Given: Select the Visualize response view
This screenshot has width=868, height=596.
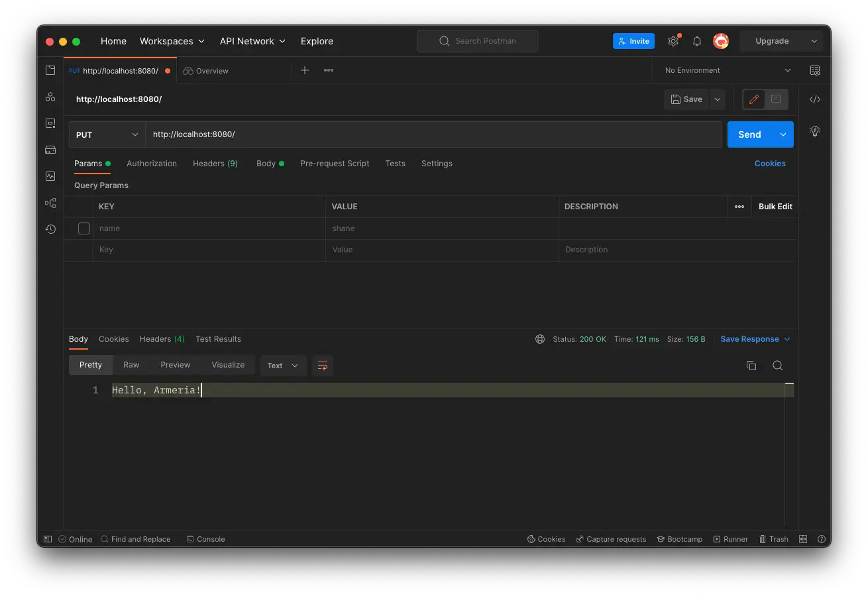Looking at the screenshot, I should tap(228, 365).
